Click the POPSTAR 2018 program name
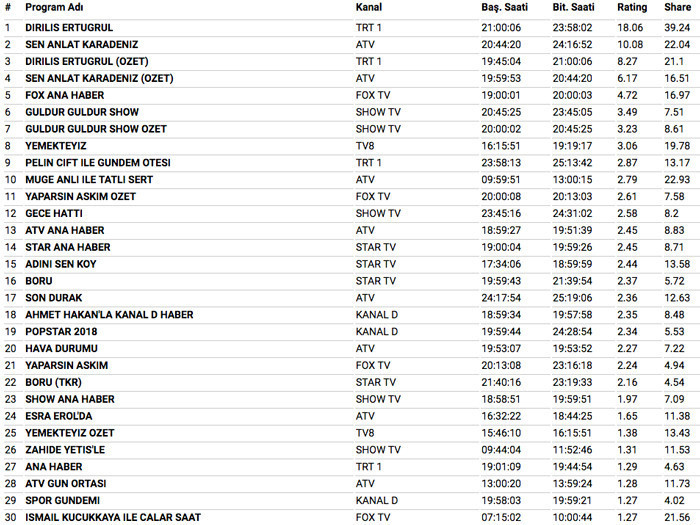Screen dimensions: 700x525 pos(62,331)
